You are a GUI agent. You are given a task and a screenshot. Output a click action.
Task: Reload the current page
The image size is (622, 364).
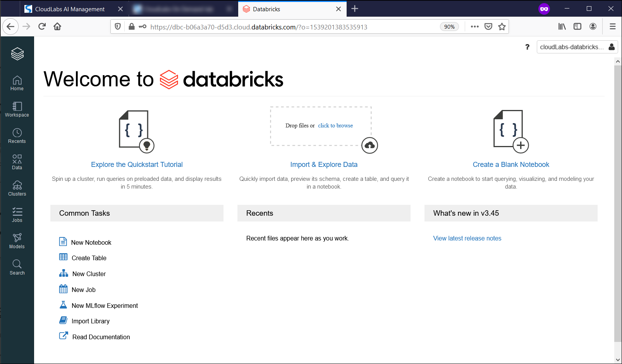(42, 26)
